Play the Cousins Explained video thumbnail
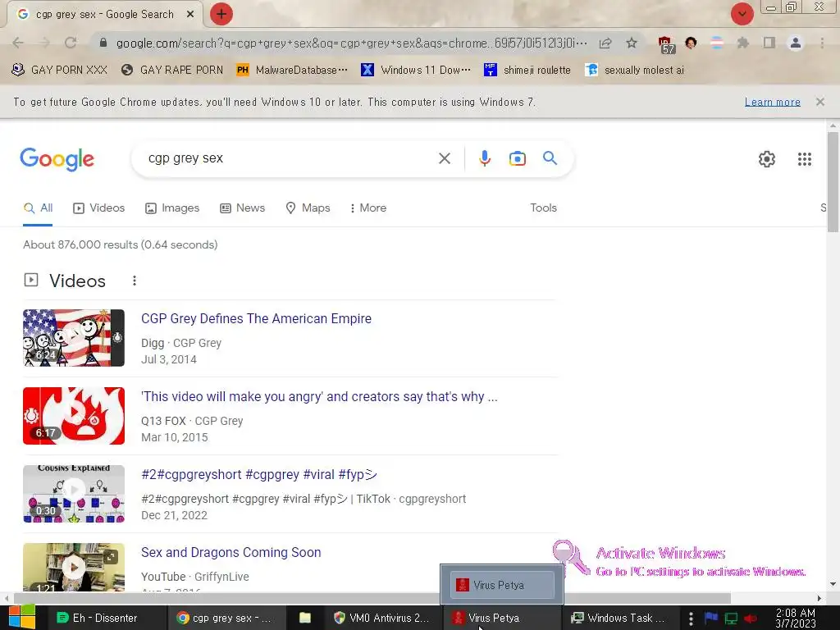 pos(74,494)
